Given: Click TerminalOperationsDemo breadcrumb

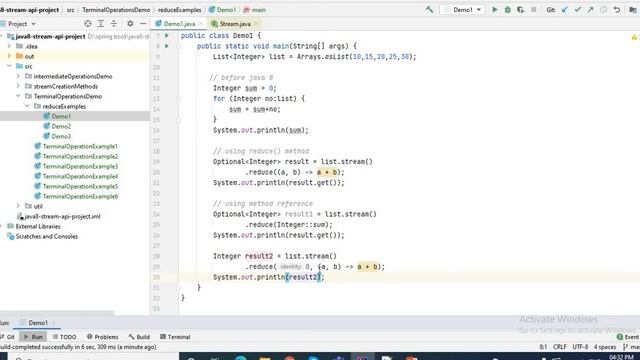Looking at the screenshot, I should (116, 9).
